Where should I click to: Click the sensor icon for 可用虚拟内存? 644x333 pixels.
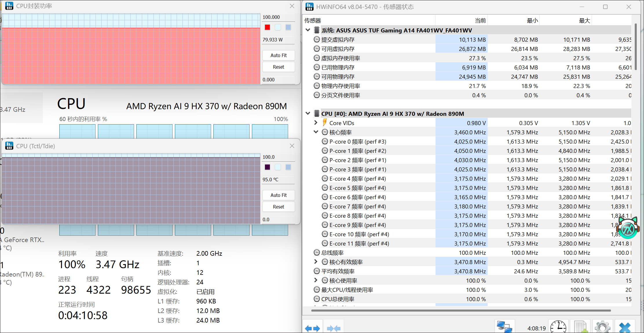coord(317,49)
